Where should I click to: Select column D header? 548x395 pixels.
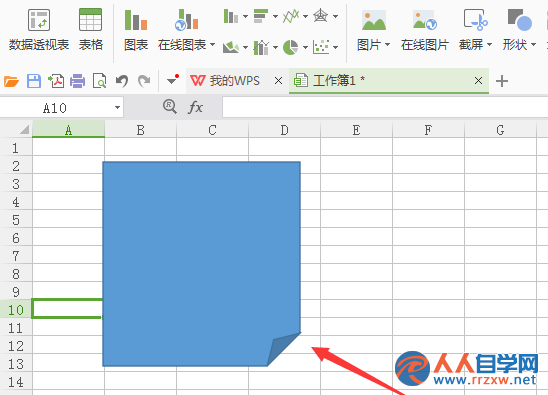[x=284, y=129]
